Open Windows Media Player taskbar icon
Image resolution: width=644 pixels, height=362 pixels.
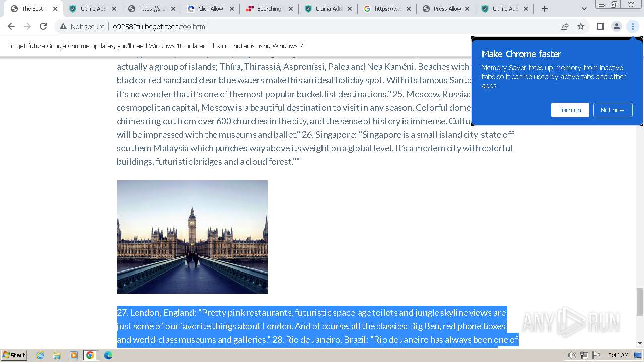[73, 355]
